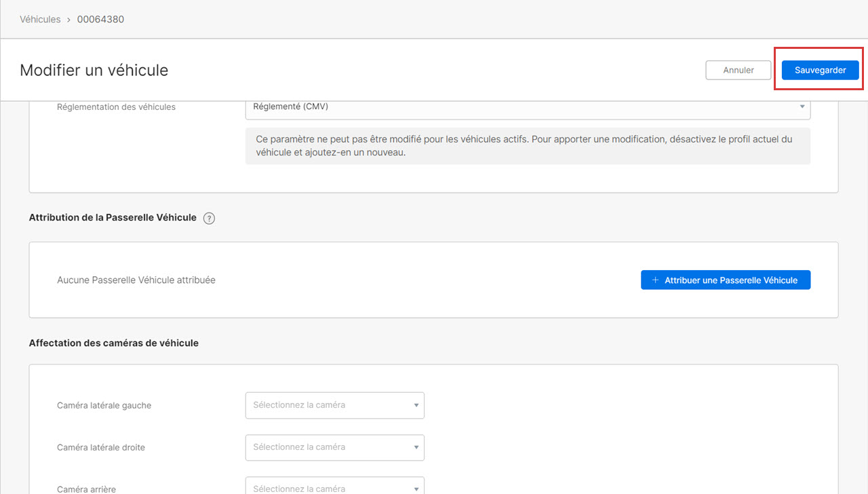Save changes with the Sauvegarder button
868x494 pixels.
point(820,71)
